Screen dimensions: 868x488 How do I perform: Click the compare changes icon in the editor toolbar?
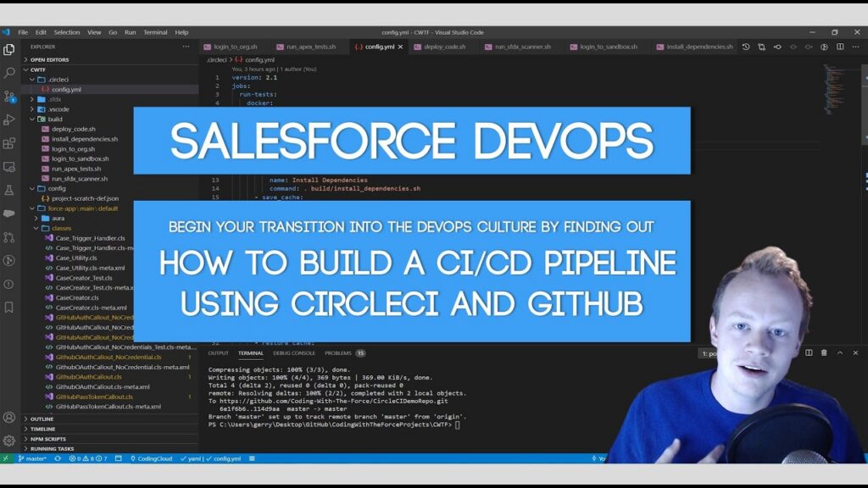click(761, 47)
